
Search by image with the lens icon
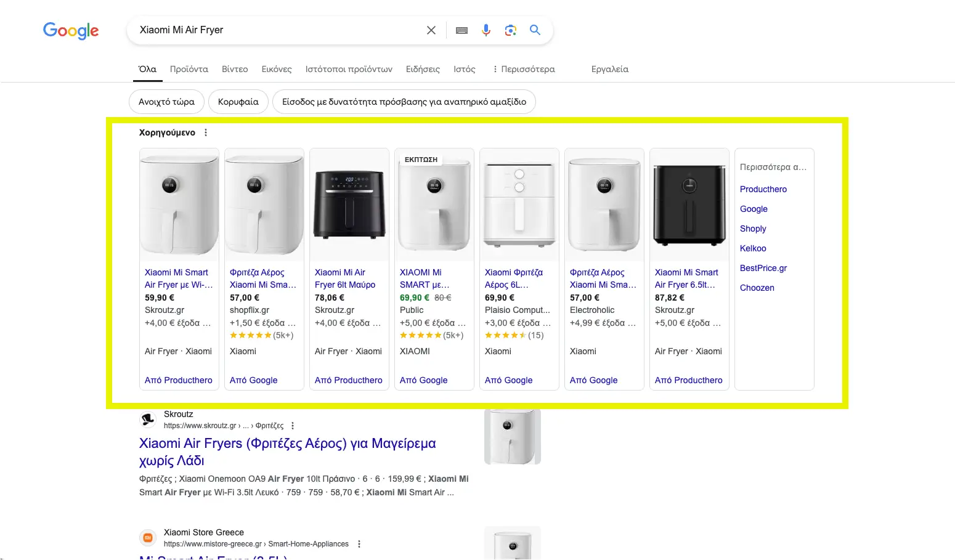tap(510, 30)
